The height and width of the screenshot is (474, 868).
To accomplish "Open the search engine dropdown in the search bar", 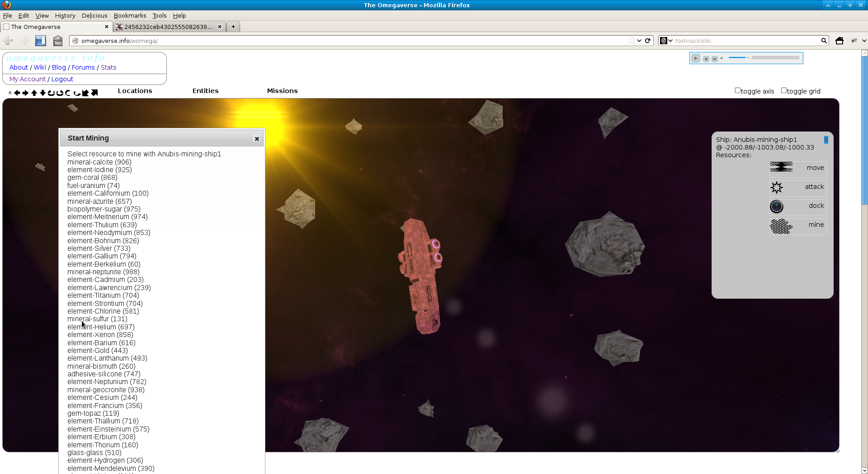I will tap(670, 40).
